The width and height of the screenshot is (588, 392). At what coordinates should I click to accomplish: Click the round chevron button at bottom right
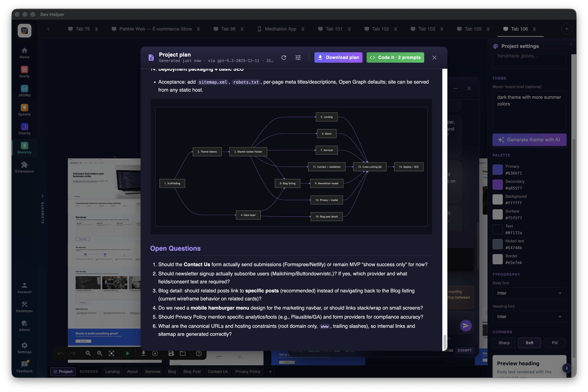(x=567, y=368)
